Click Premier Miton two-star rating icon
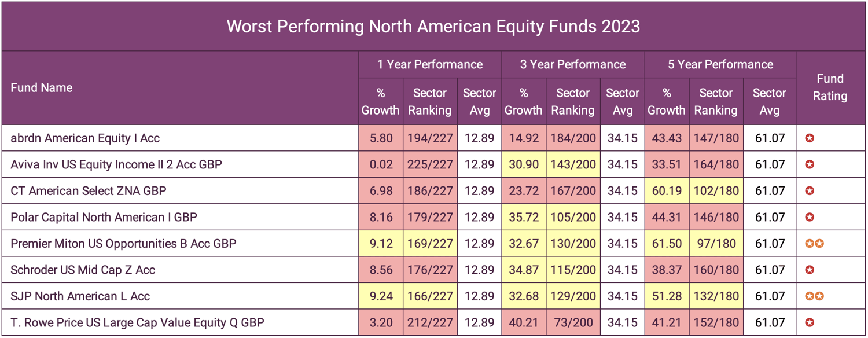 click(x=815, y=244)
